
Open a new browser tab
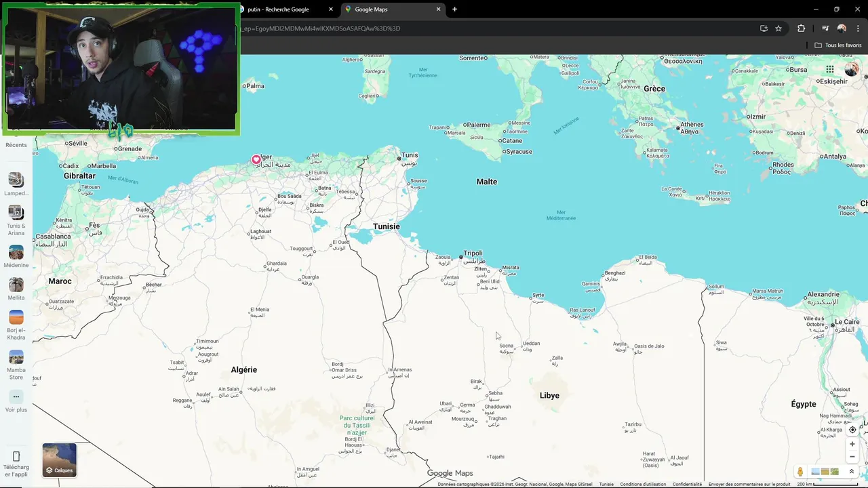(x=454, y=9)
